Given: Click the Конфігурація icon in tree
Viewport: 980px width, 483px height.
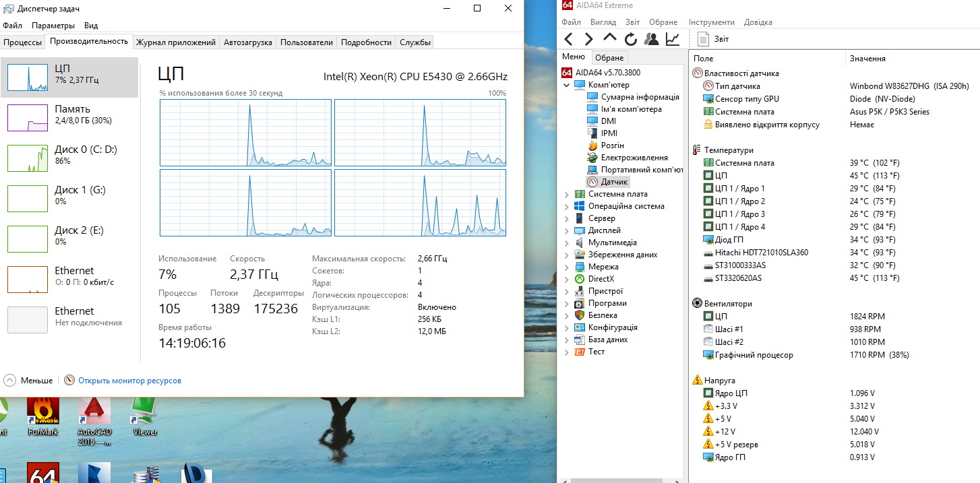Looking at the screenshot, I should [580, 327].
